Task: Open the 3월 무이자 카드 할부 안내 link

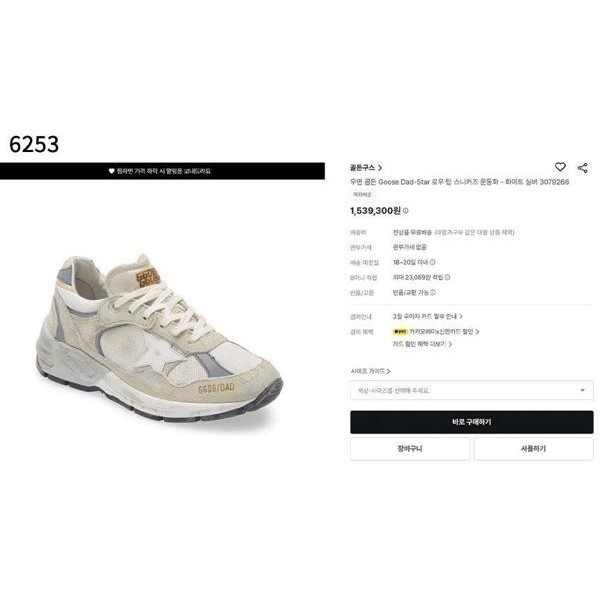Action: click(427, 316)
